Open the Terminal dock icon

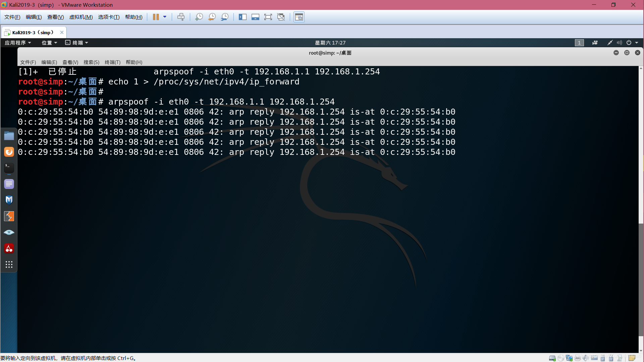[9, 168]
